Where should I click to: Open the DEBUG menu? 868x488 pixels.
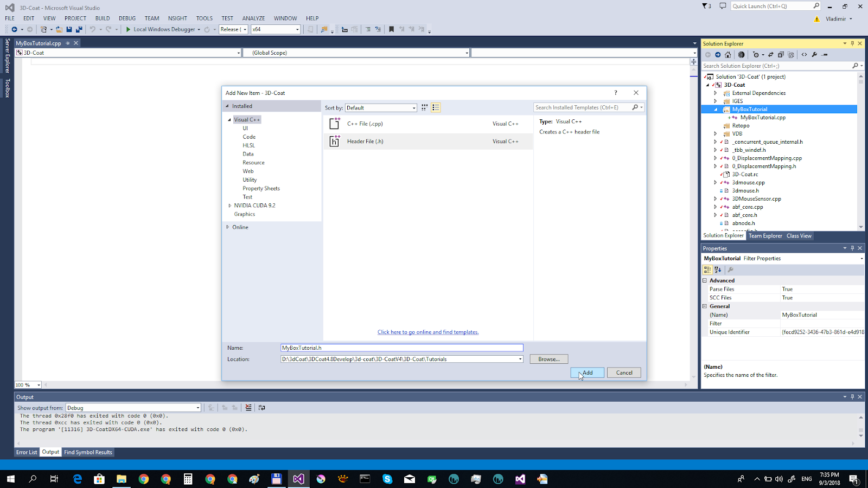point(127,18)
